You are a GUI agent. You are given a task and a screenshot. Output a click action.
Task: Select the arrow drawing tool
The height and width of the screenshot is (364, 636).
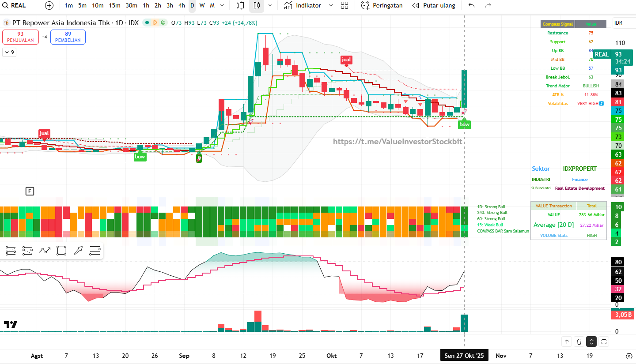78,251
